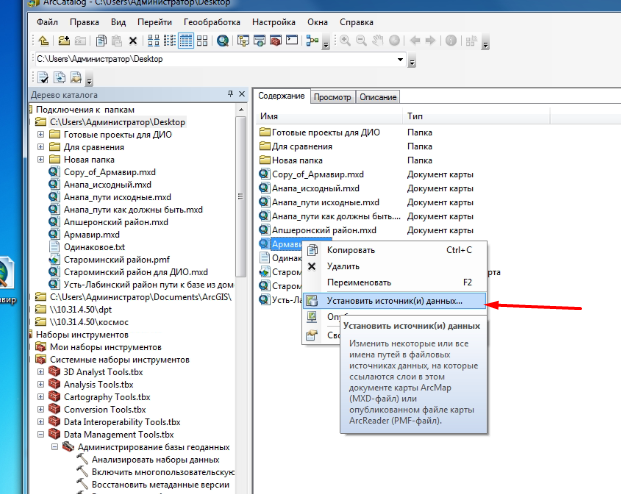Pin the Дерево каталога panel
The image size is (621, 494).
coord(230,94)
